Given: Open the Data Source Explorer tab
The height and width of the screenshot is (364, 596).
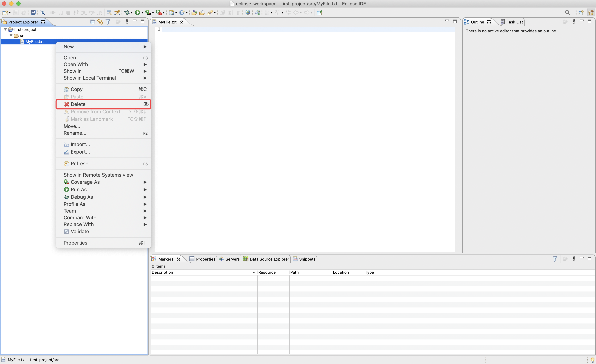Looking at the screenshot, I should pyautogui.click(x=266, y=259).
